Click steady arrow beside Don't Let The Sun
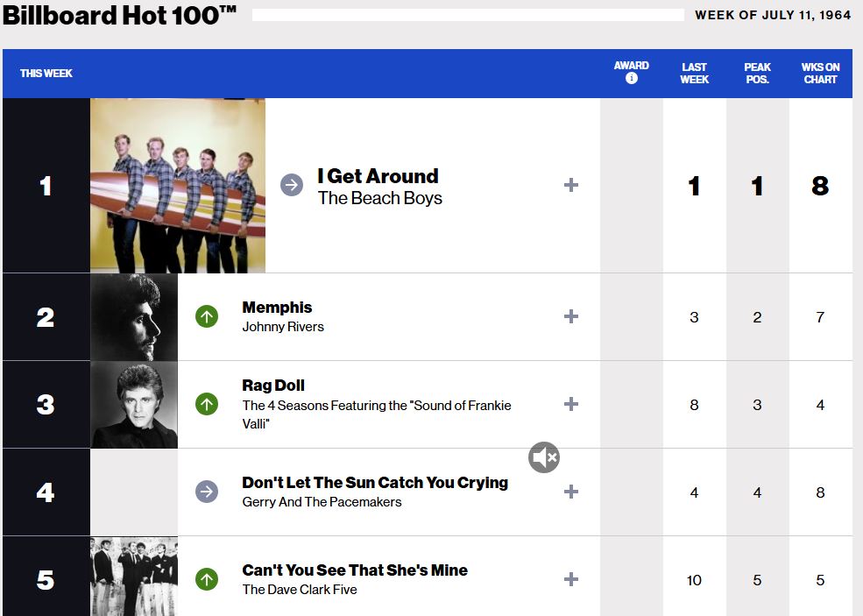This screenshot has height=616, width=863. (x=207, y=492)
